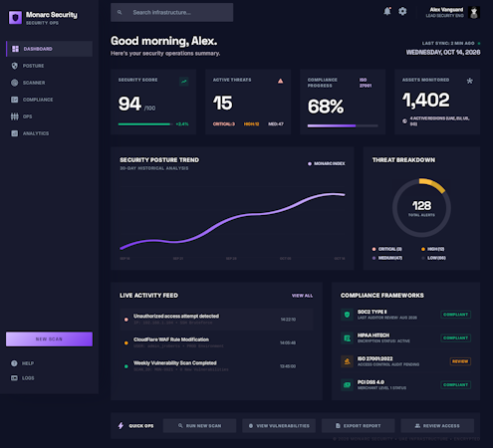The width and height of the screenshot is (493, 448).
Task: Click the ISO 27001:2022 framework icon
Action: coord(347,361)
